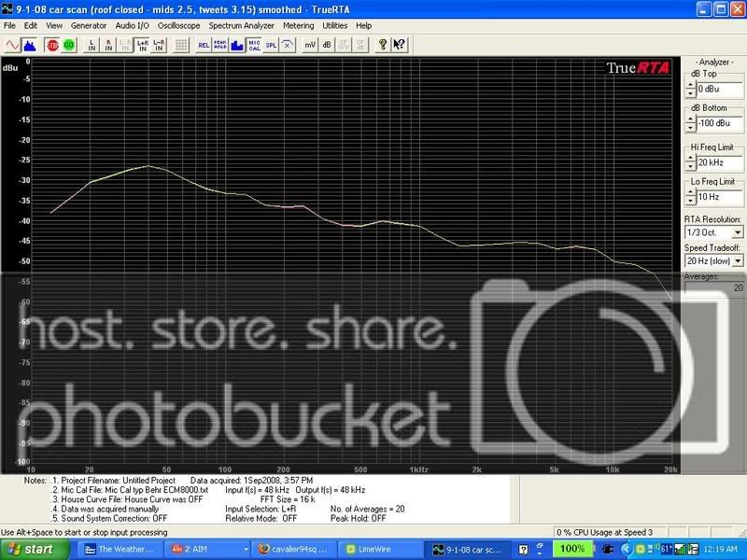Screen dimensions: 747x560
Task: Click the grid display toolbar icon
Action: pyautogui.click(x=181, y=45)
